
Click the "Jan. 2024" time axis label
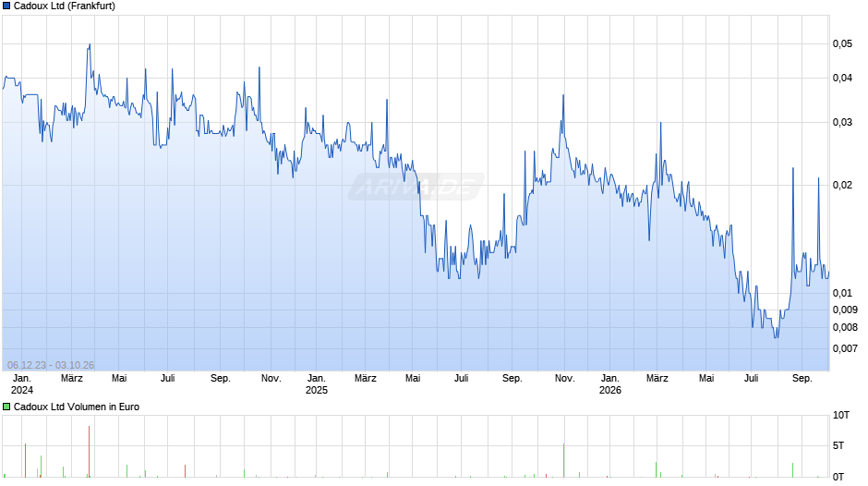22,384
